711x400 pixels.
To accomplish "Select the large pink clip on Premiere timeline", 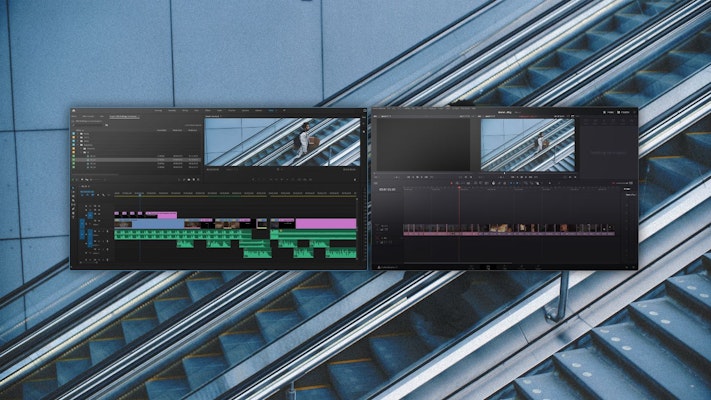I will click(326, 223).
